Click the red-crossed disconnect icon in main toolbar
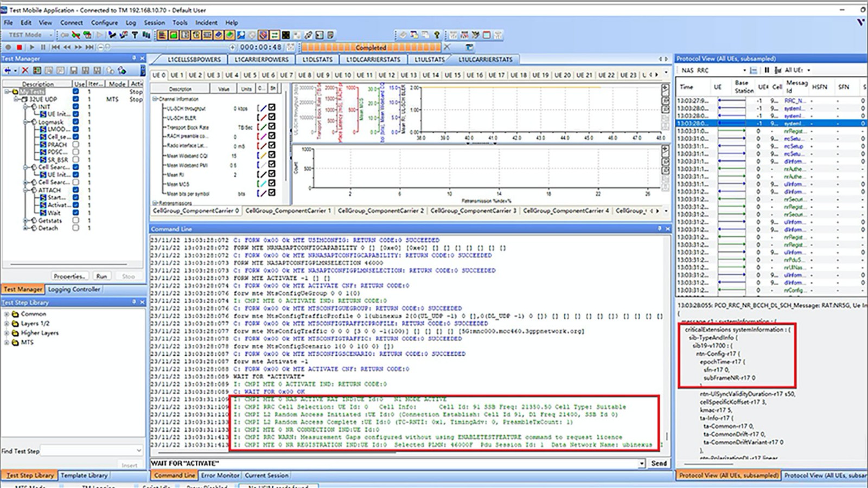Viewport: 868px width, 488px height. point(76,35)
